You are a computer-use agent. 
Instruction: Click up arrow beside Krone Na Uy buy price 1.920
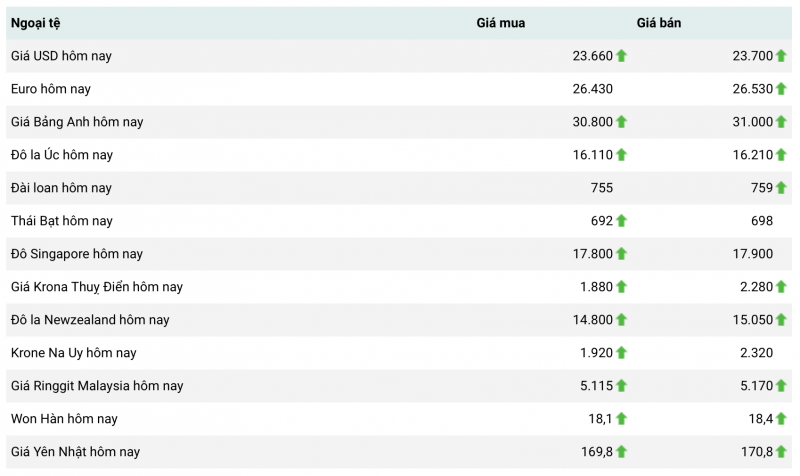[x=621, y=353]
